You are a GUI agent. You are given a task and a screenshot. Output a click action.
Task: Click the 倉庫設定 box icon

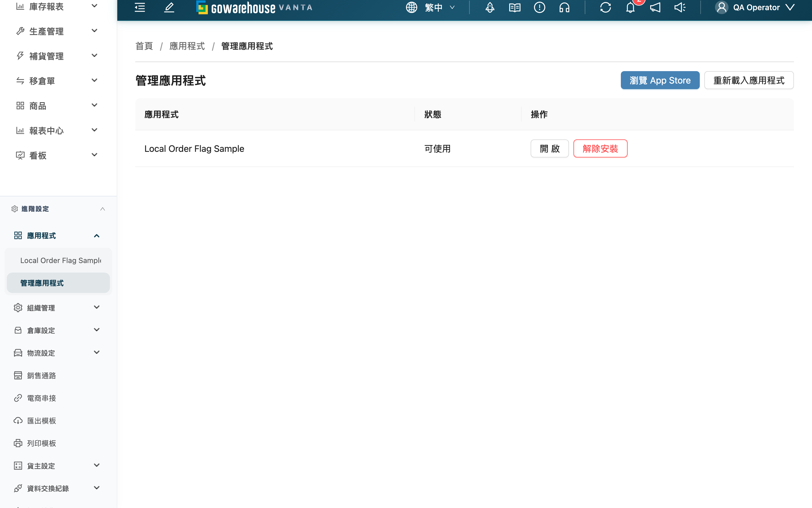(18, 330)
